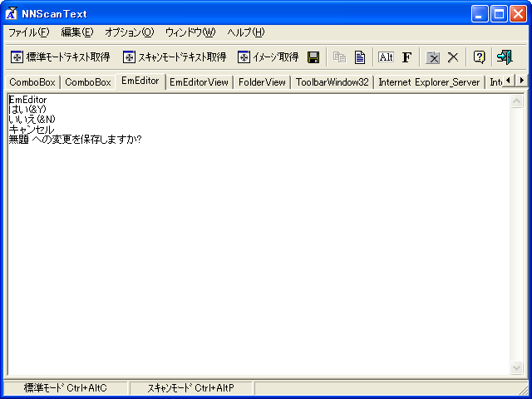Open the ファイル(F) menu
Viewport: 532px width, 399px height.
tap(28, 32)
